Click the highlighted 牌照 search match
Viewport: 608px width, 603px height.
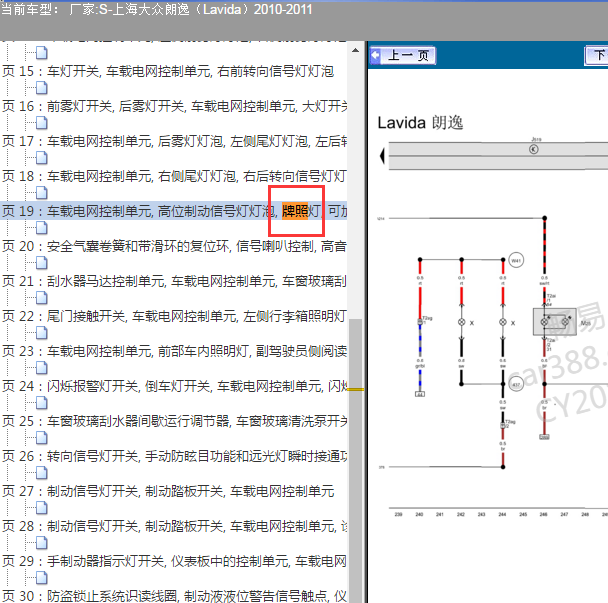click(295, 211)
